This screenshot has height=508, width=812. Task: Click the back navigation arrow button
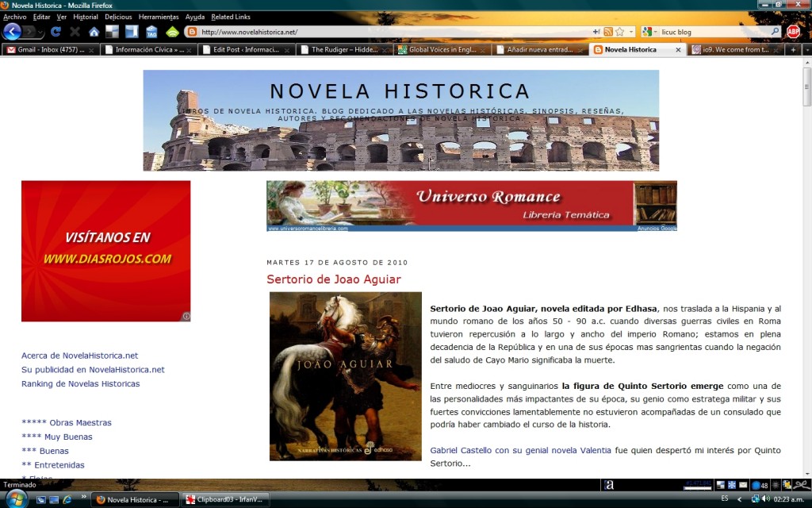point(13,32)
